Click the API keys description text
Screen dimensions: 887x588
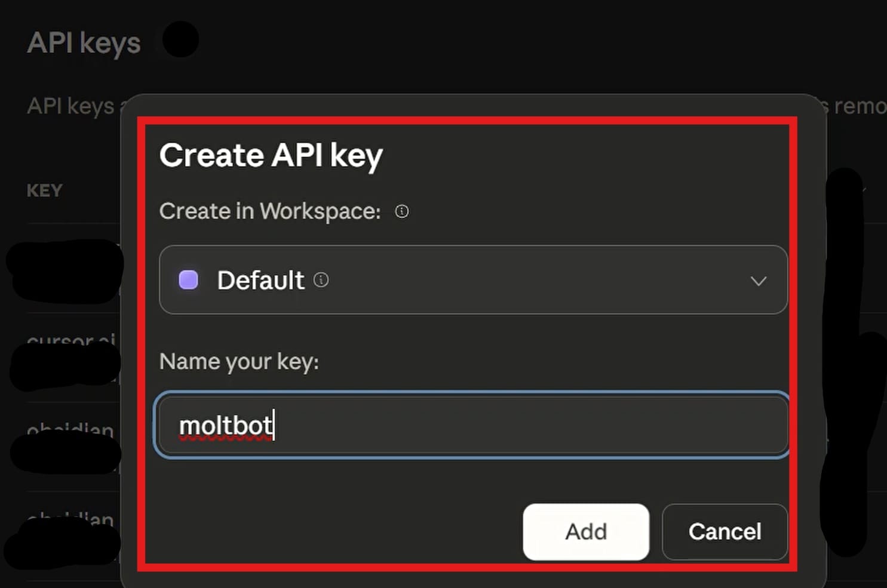coord(70,106)
